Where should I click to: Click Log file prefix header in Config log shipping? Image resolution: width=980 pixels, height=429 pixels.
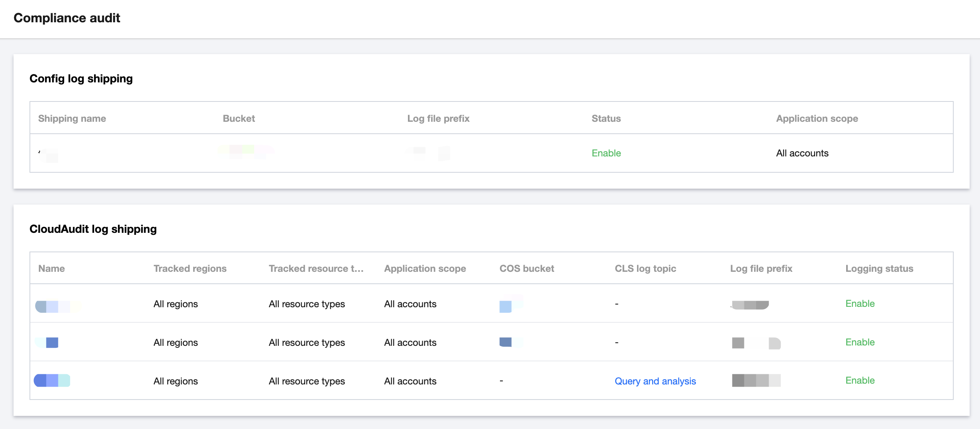coord(438,118)
